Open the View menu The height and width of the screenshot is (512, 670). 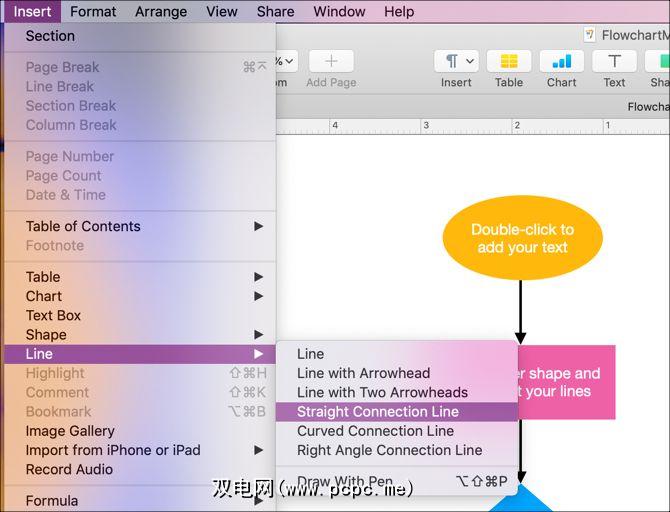[x=221, y=11]
